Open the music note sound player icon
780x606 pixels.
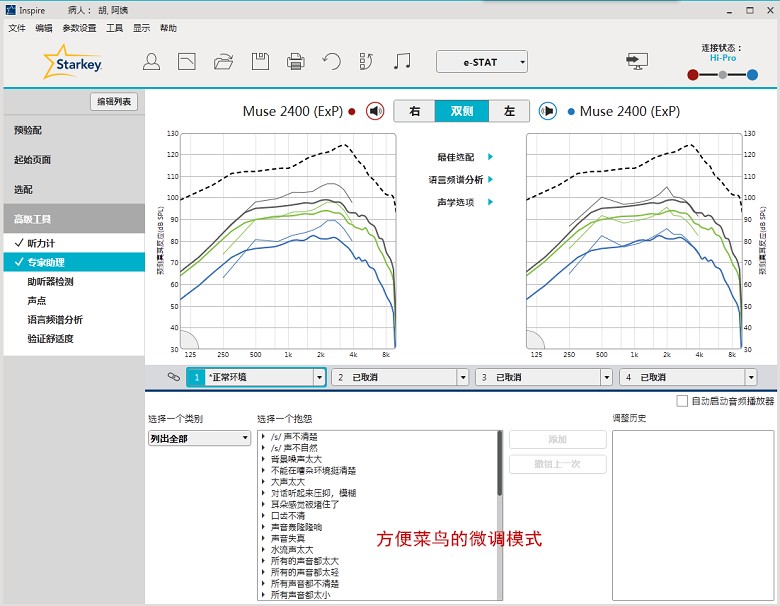[402, 62]
